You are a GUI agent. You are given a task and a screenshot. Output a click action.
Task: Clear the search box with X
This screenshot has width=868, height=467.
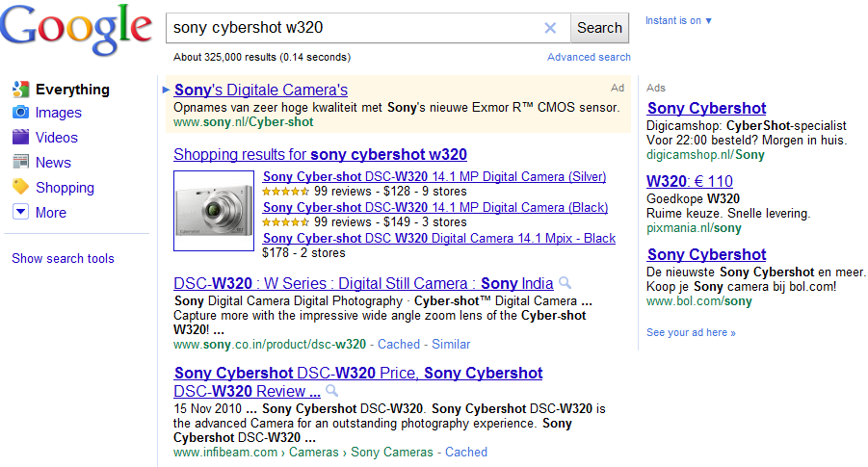point(550,28)
